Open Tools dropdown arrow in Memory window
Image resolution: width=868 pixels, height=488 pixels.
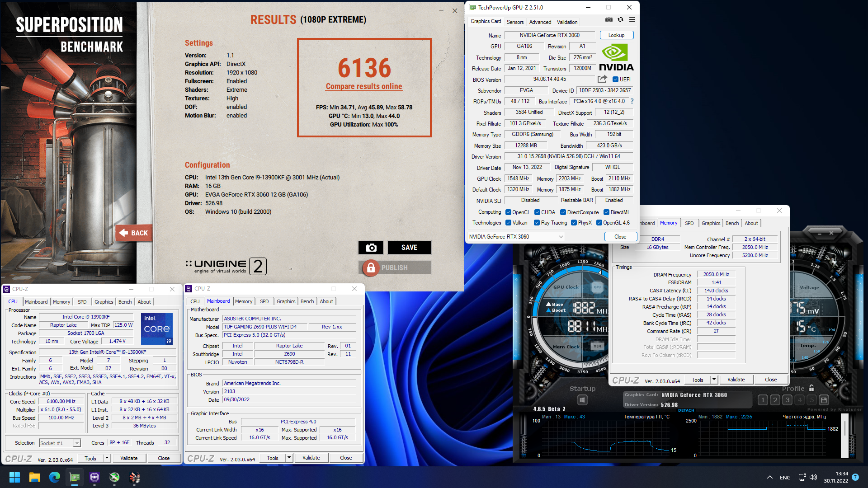pos(714,380)
